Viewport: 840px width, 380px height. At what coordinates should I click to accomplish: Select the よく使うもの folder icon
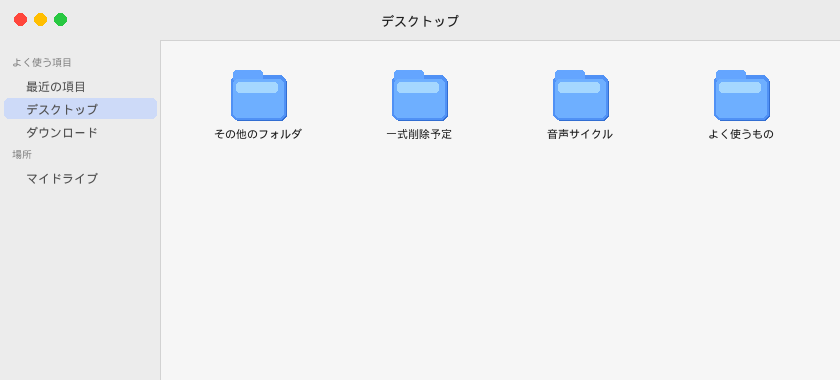(x=741, y=95)
